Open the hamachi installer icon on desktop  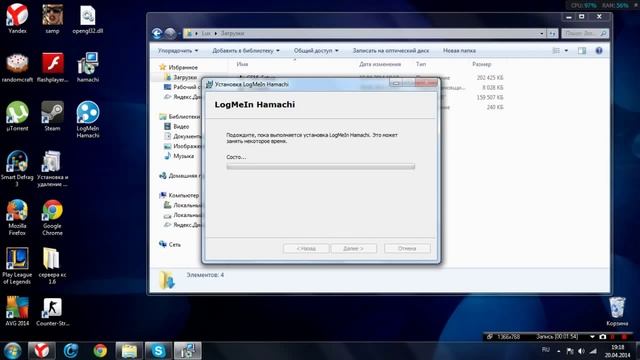[x=87, y=67]
